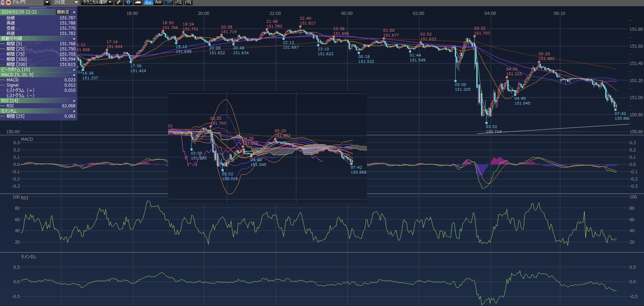Click the chart display settings icon
644x306 pixels.
pos(168,2)
